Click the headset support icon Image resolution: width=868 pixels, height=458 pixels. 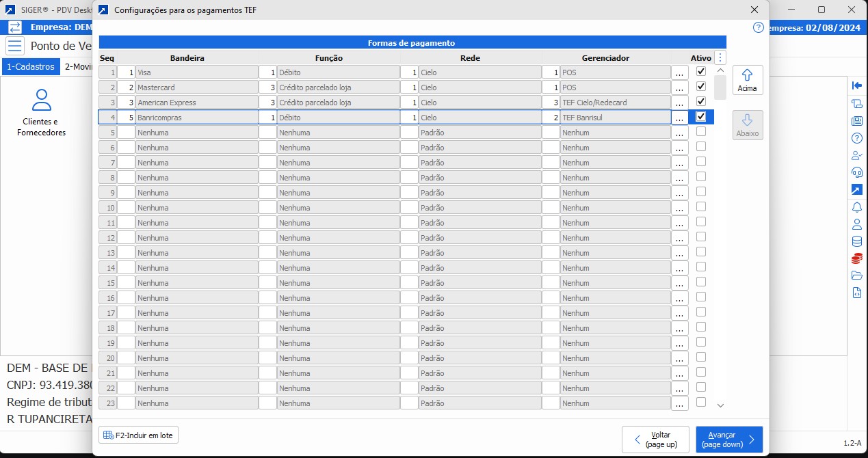pos(856,172)
